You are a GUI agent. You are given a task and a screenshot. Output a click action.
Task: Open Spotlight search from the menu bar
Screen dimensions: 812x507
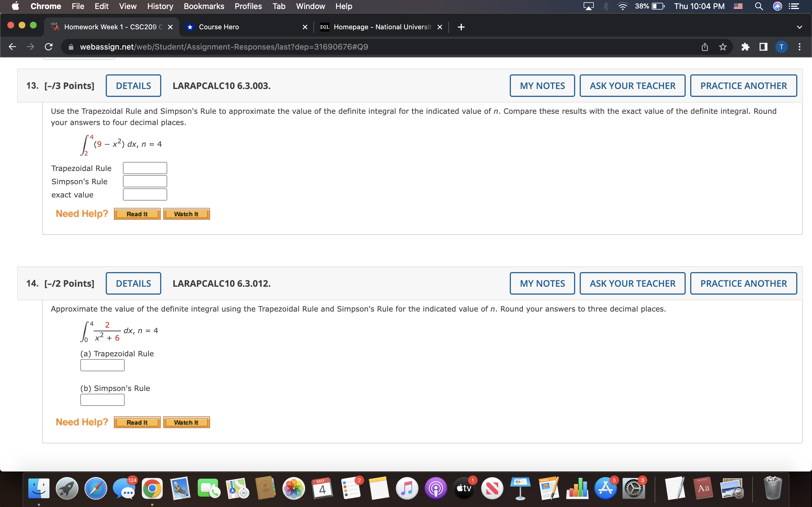[759, 6]
